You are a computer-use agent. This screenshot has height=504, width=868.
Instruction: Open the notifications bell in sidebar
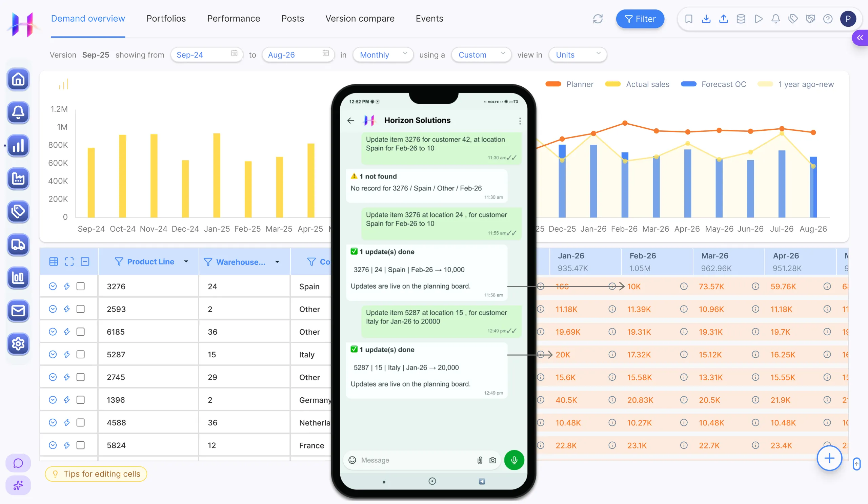coord(18,112)
